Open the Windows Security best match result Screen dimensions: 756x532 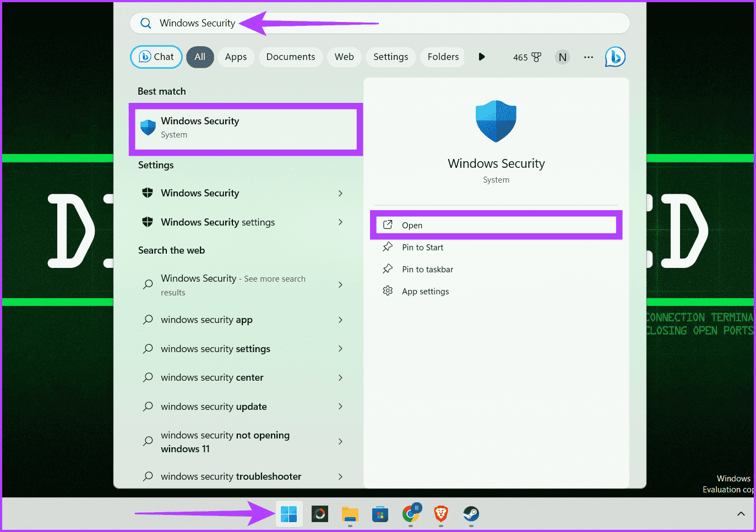coord(246,128)
